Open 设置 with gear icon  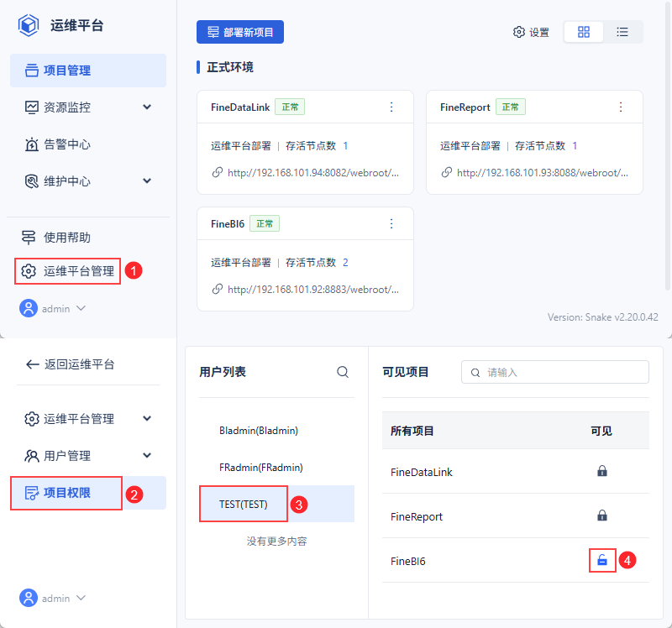[531, 32]
